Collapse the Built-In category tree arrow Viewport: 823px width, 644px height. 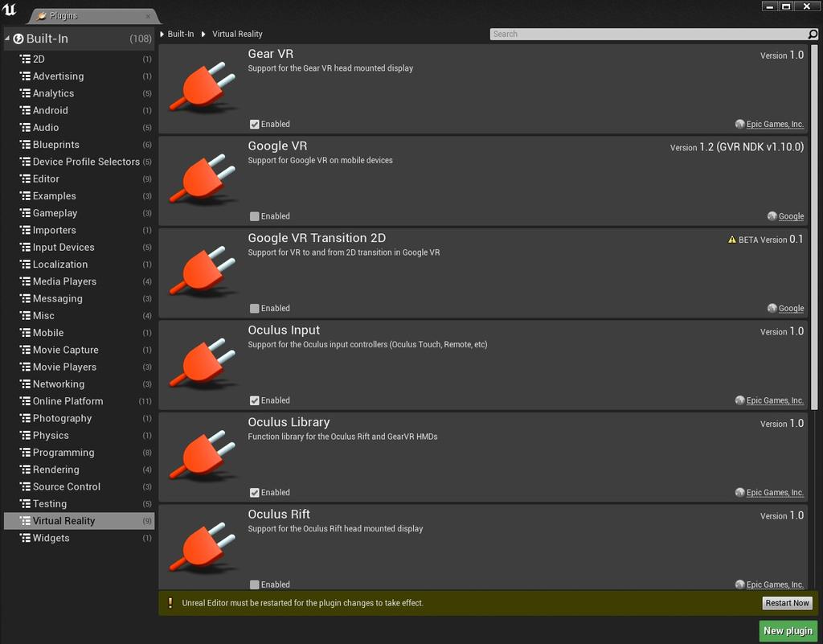pos(7,39)
